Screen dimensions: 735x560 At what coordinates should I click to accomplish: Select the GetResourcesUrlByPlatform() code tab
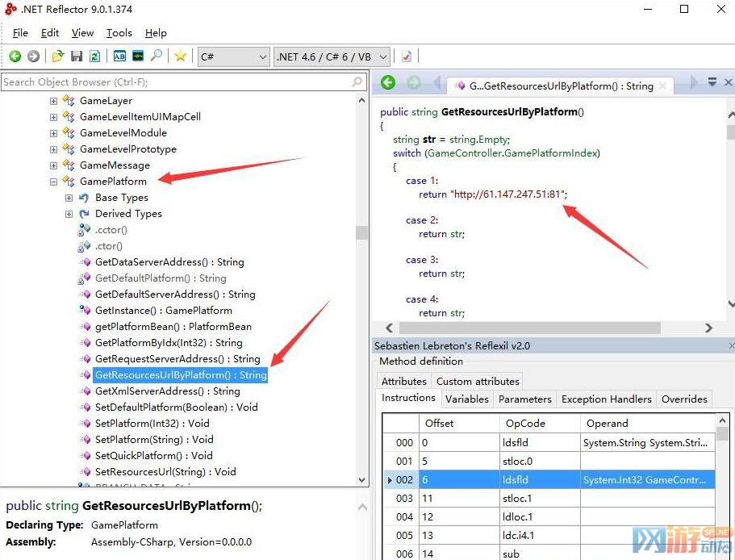561,86
